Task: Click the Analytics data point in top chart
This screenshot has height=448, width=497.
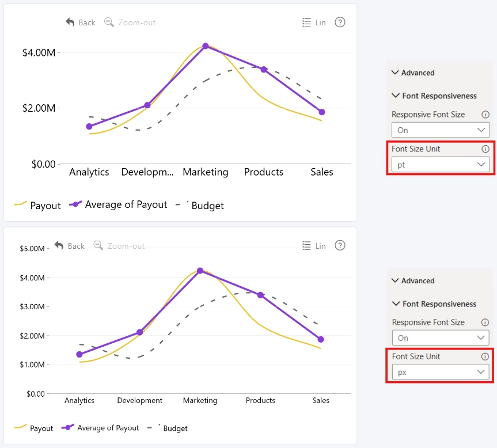Action: pos(89,127)
